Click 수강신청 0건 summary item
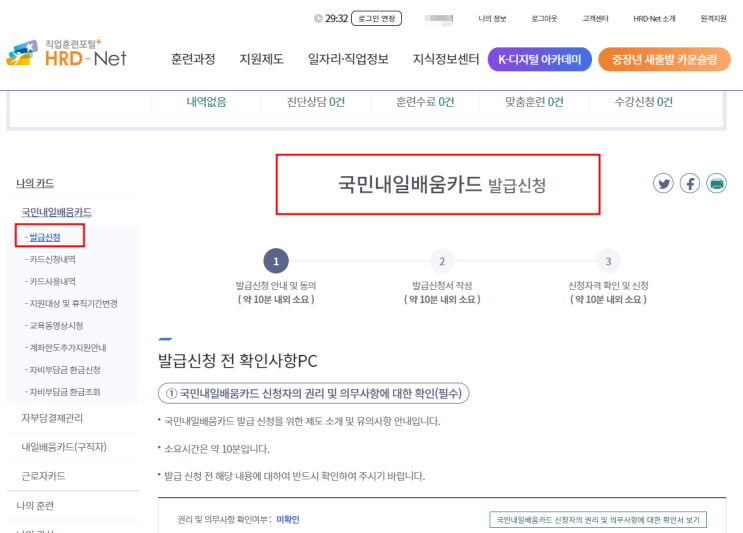This screenshot has height=533, width=743. (x=643, y=102)
